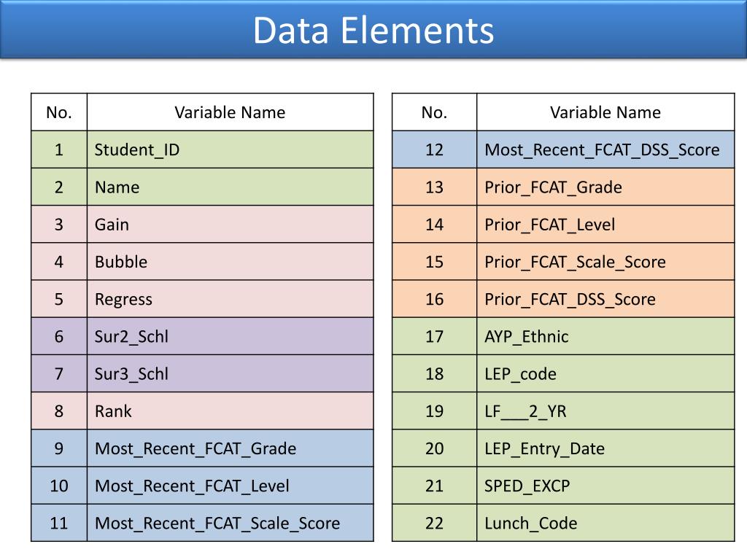Select Most_Recent_FCAT_DSS_Score cell

pos(605,149)
